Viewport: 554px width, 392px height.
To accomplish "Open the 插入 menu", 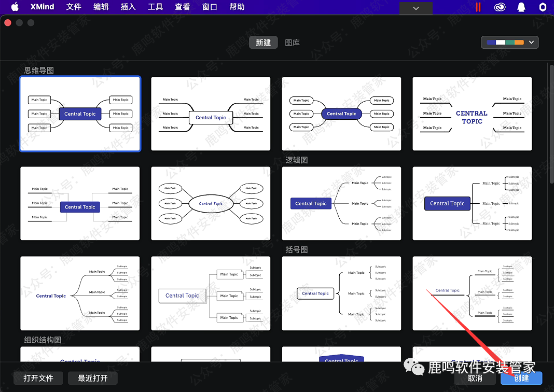I will 128,7.
